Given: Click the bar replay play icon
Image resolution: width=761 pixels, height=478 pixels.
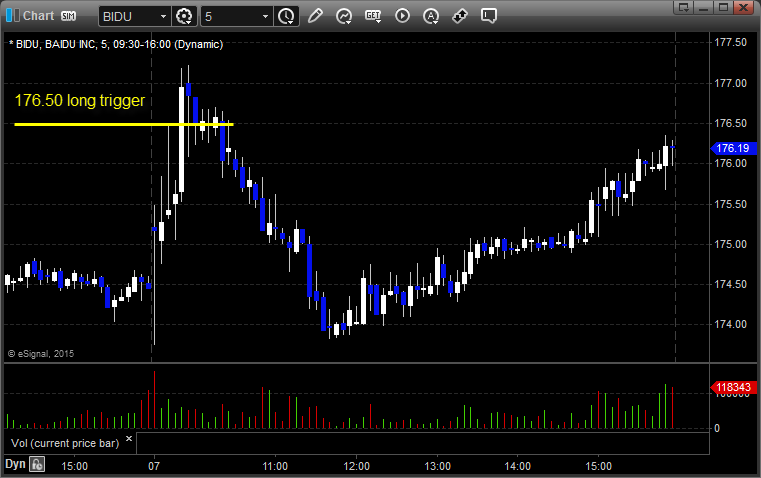Looking at the screenshot, I should point(402,16).
